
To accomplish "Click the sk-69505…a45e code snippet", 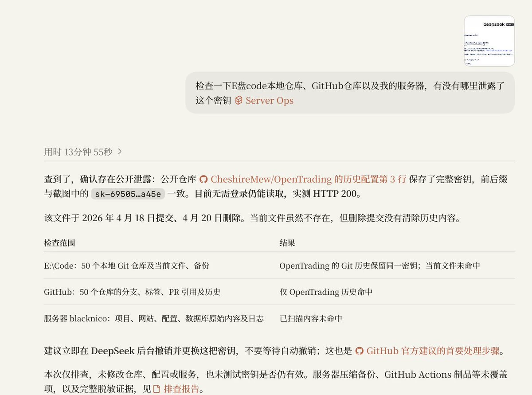I will pos(128,194).
